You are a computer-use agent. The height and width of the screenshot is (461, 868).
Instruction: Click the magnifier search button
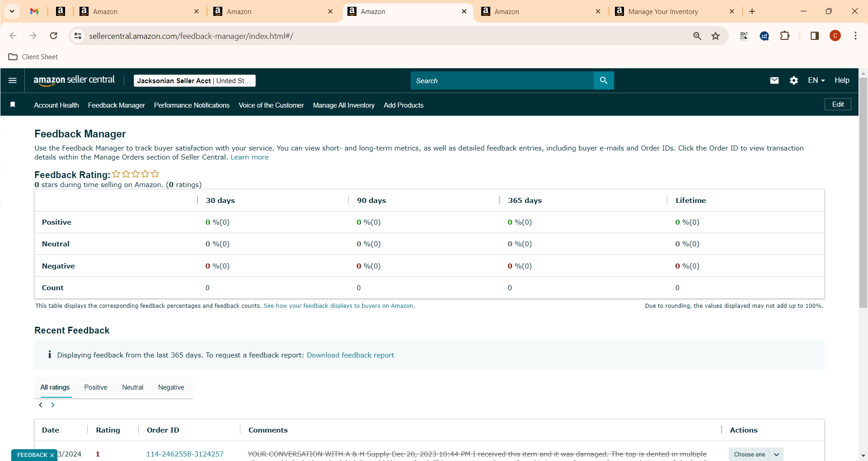(x=604, y=80)
